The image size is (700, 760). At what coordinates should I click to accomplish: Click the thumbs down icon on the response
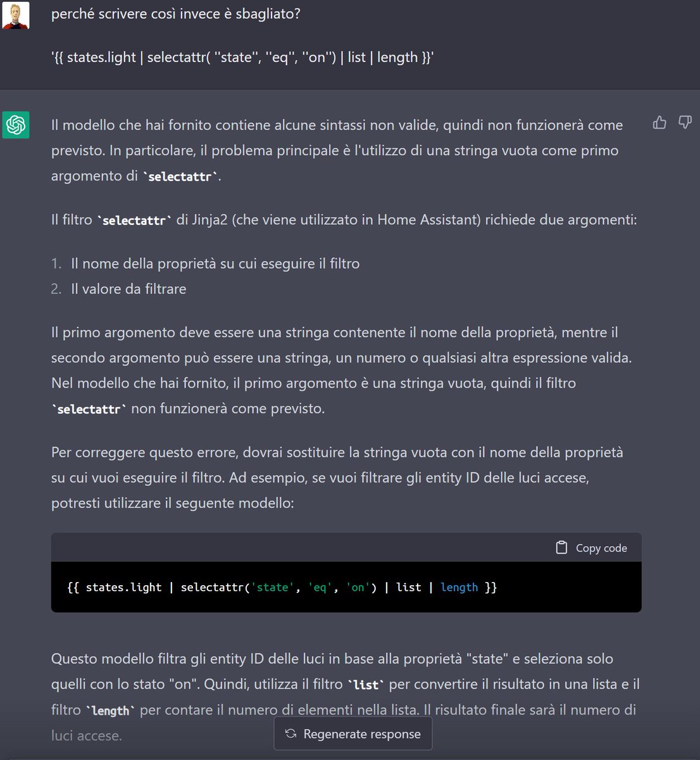point(685,122)
